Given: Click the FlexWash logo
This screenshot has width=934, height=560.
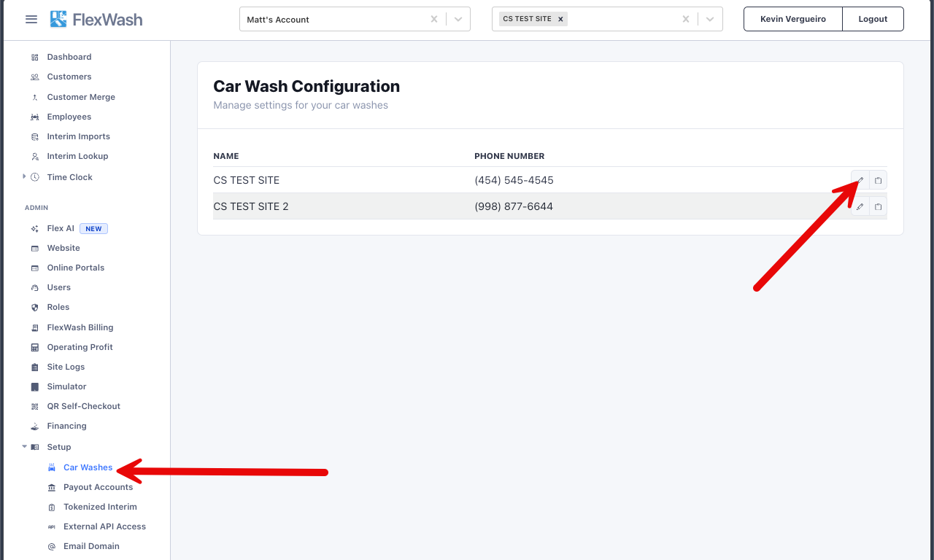Looking at the screenshot, I should coord(96,19).
